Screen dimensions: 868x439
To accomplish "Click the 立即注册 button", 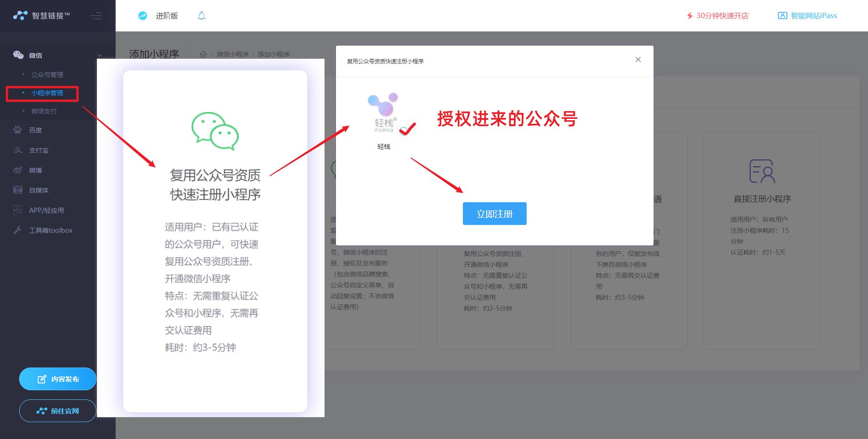I will (x=495, y=214).
